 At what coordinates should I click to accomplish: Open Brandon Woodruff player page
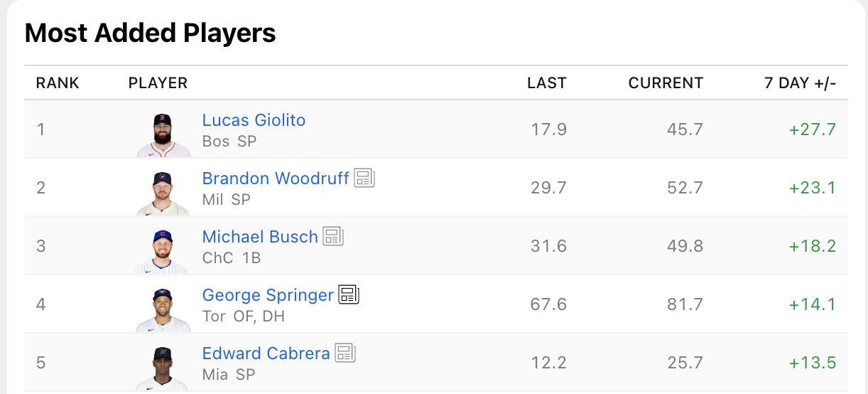pos(276,179)
